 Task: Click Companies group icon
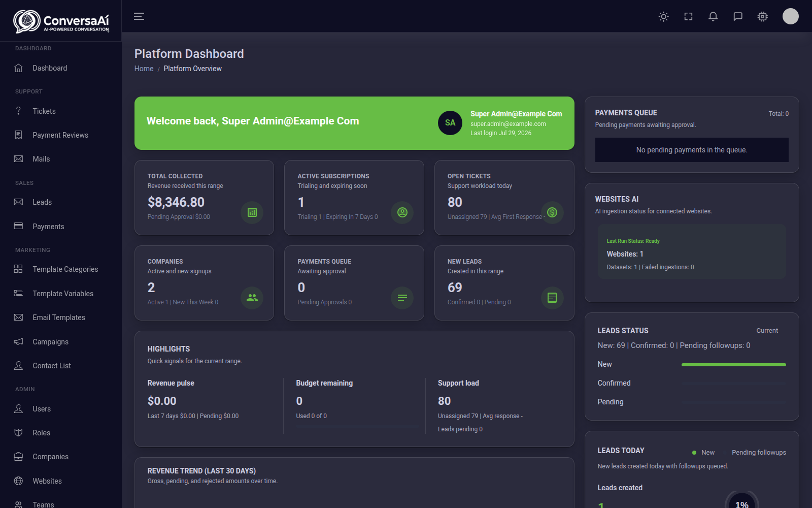pos(252,298)
